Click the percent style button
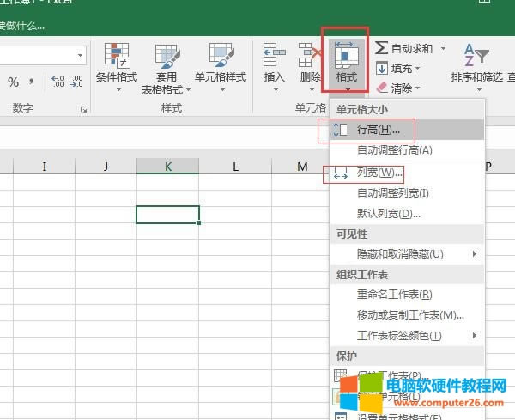 point(14,82)
